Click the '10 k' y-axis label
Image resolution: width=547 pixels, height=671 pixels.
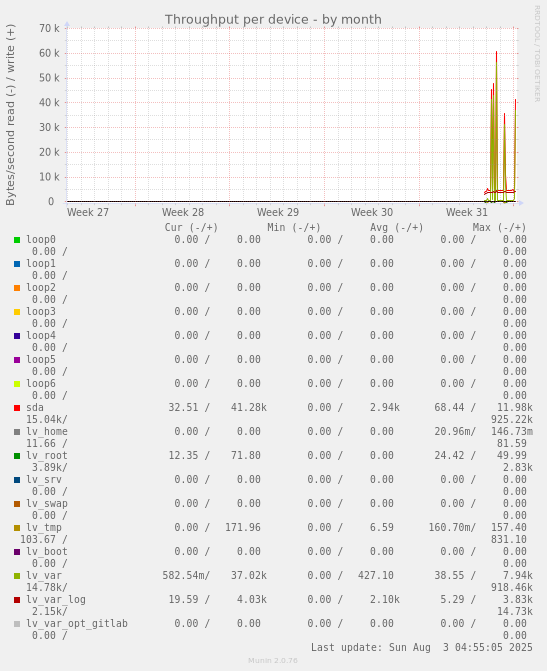pyautogui.click(x=50, y=177)
